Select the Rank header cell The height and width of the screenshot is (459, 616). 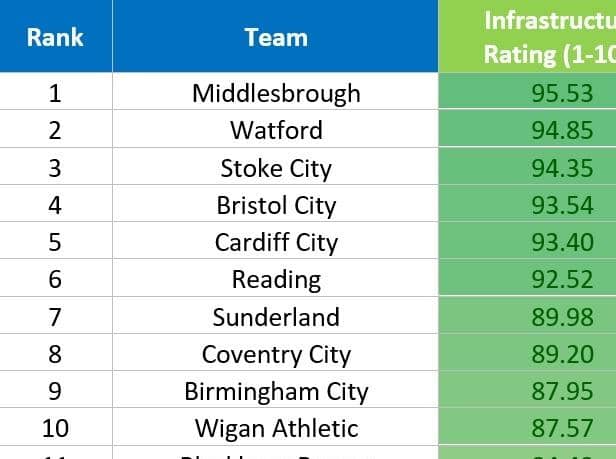pyautogui.click(x=55, y=36)
